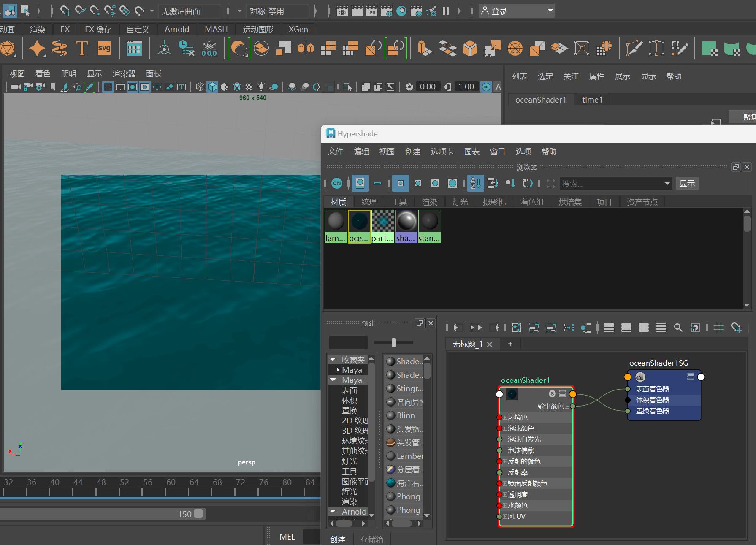
Task: Collapse the 收藏夹 tree section
Action: (x=333, y=360)
